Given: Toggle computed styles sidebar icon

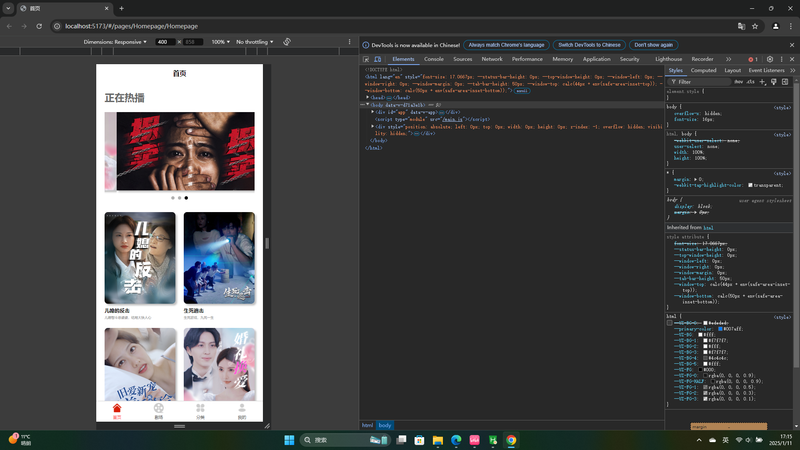Looking at the screenshot, I should (x=785, y=82).
